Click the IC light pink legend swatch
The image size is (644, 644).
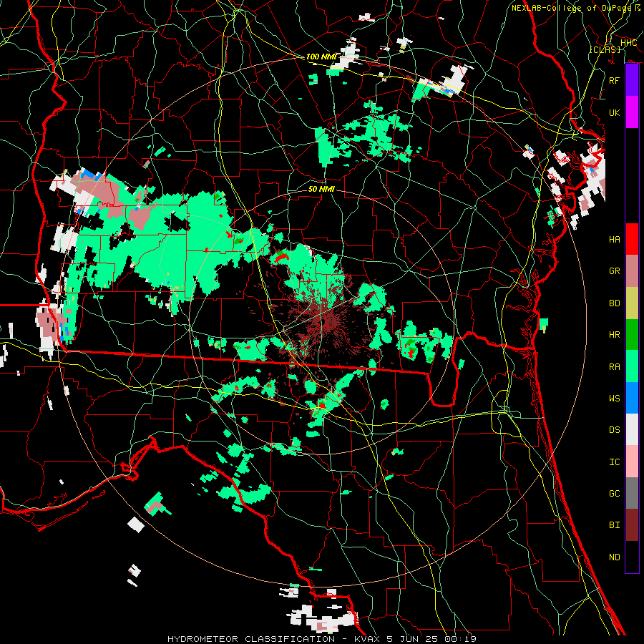point(632,462)
